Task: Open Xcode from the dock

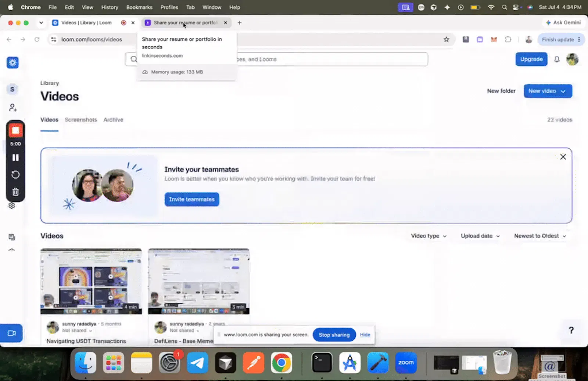Action: [x=378, y=363]
